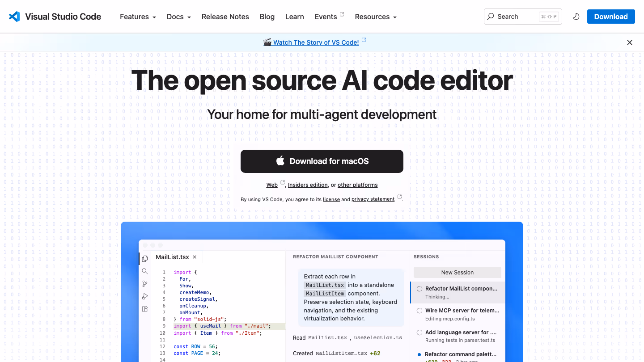This screenshot has height=362, width=644.
Task: Open Source Control icon in editor sidebar
Action: click(144, 284)
